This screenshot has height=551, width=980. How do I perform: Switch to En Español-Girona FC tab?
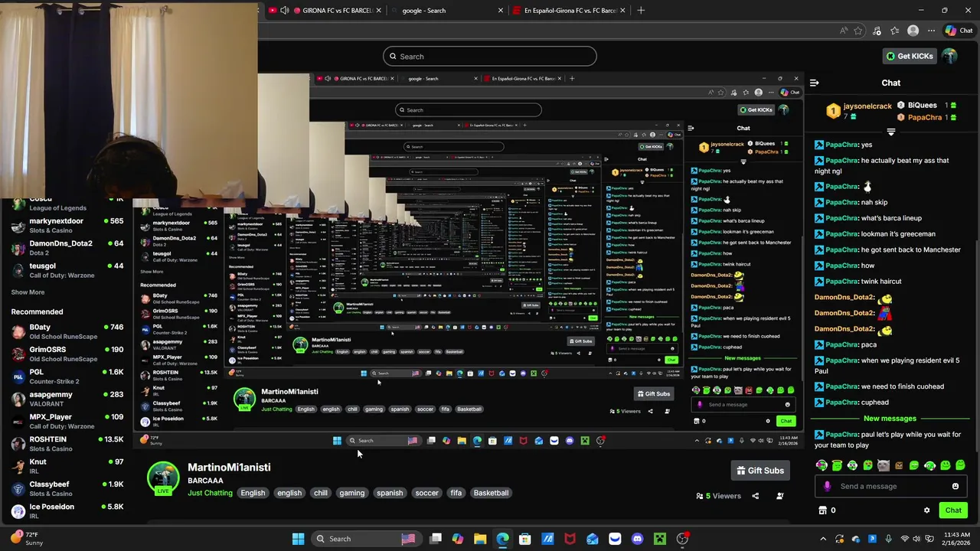tap(570, 11)
